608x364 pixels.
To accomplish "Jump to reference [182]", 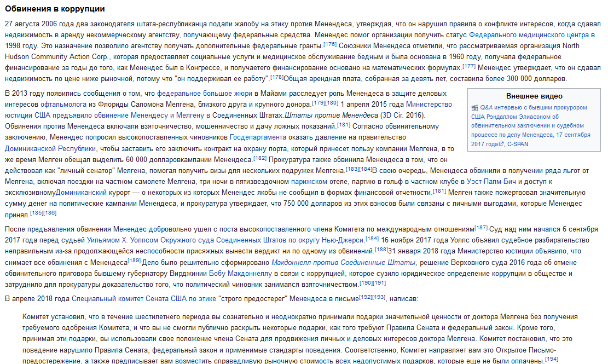I will [260, 158].
